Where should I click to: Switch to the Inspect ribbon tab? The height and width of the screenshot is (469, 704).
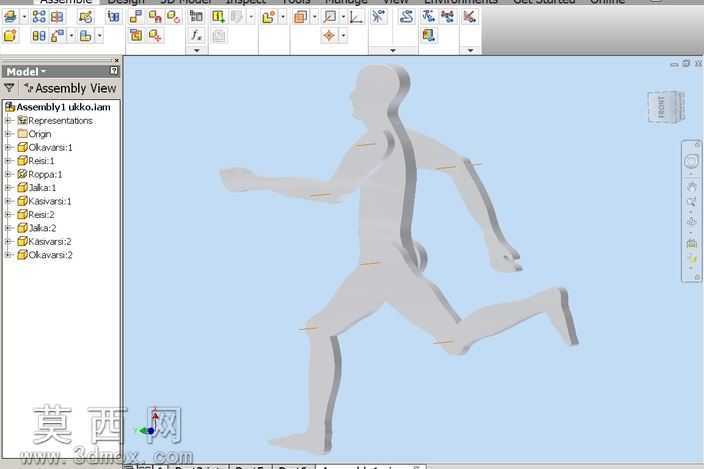245,2
